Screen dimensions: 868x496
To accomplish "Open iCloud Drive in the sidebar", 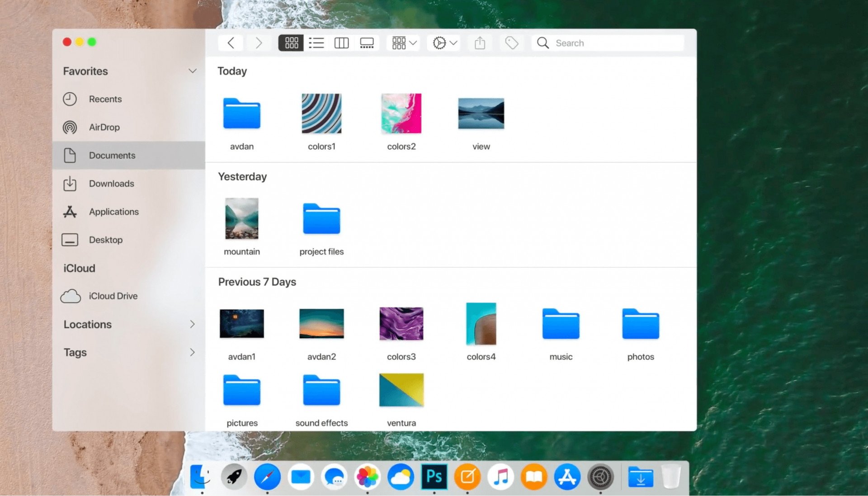I will pos(129,296).
